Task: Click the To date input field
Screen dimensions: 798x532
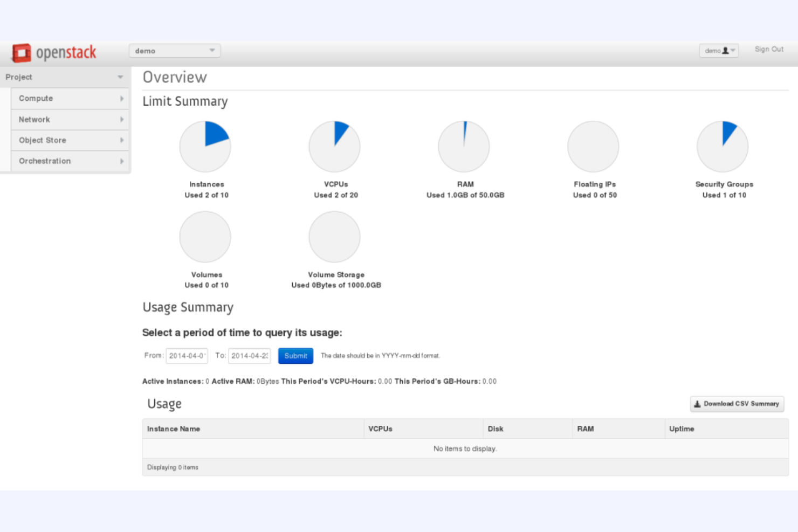Action: [x=250, y=356]
